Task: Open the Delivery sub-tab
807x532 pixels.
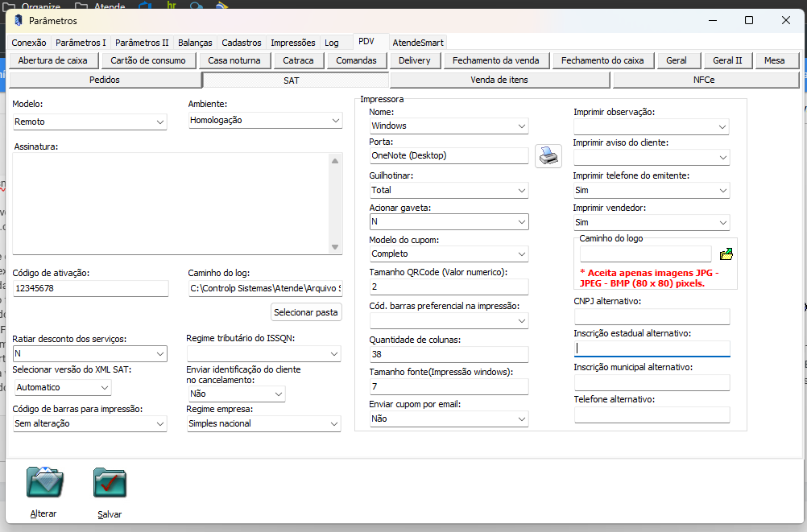Action: (x=414, y=60)
